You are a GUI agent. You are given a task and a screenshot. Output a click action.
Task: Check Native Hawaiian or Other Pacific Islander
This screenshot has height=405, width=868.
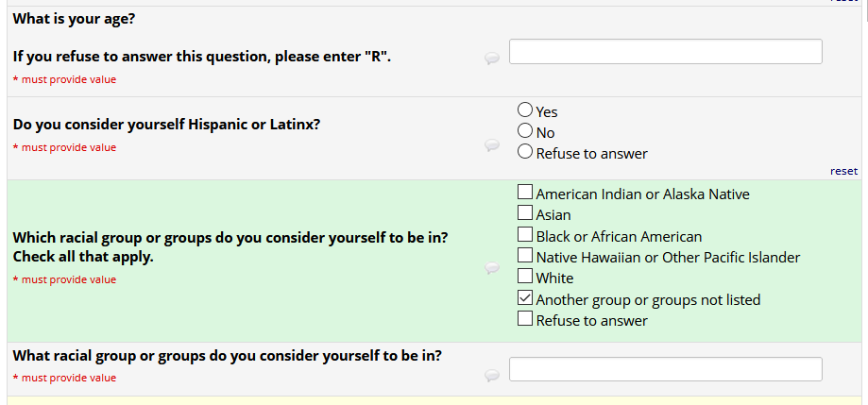pos(526,256)
